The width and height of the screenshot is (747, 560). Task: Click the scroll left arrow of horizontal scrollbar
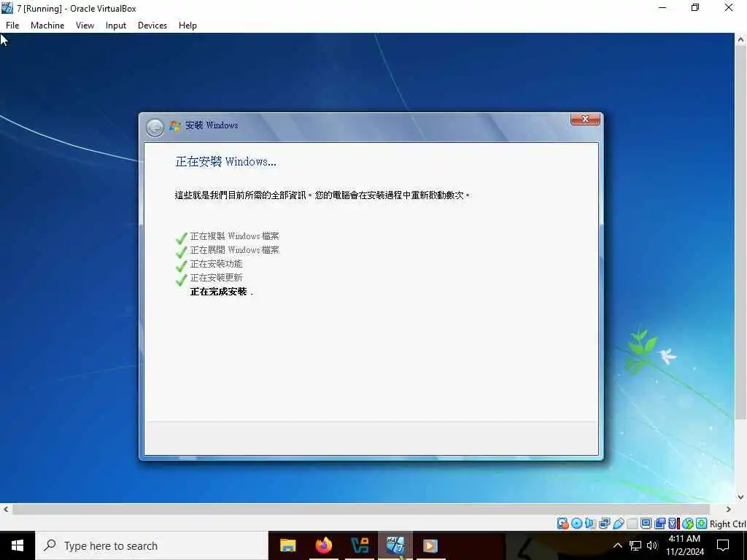click(5, 509)
